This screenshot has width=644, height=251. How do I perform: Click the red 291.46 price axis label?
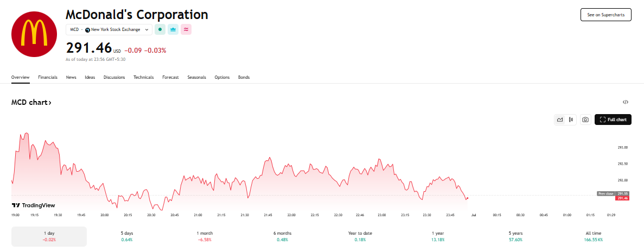[621, 198]
